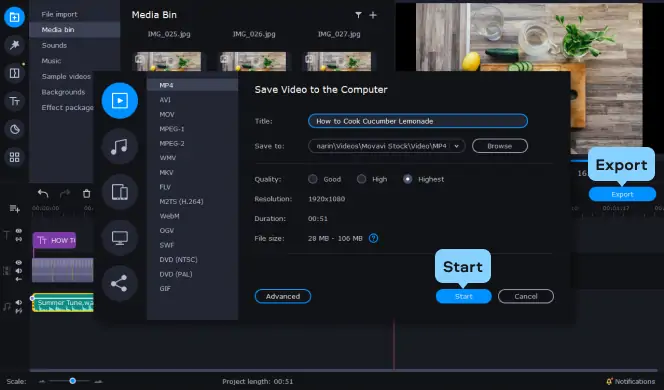664x390 pixels.
Task: Open the Transitions sidebar icon
Action: point(14,73)
